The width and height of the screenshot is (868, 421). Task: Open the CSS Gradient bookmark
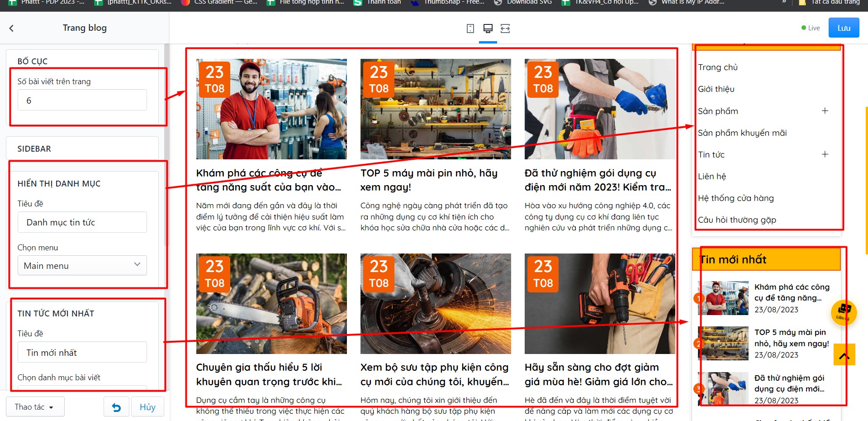219,2
